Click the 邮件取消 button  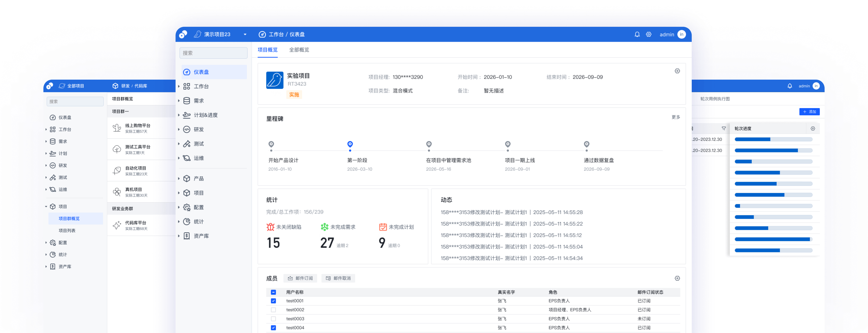coord(338,278)
